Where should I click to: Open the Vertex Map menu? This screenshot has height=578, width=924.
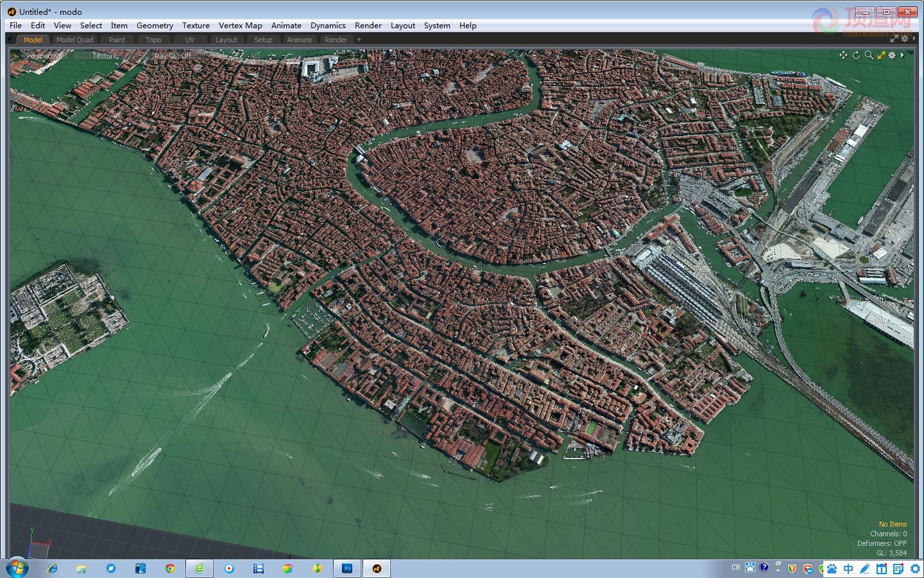pos(241,26)
